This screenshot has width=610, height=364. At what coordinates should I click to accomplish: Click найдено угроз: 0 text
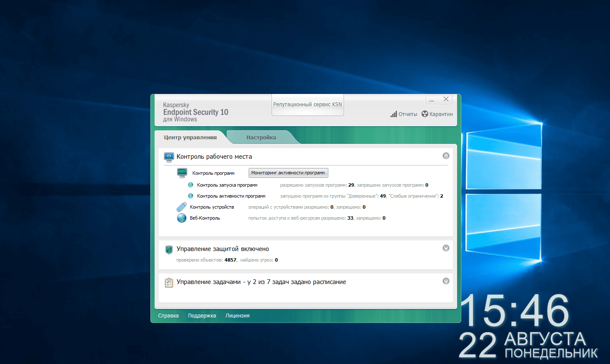coord(259,260)
